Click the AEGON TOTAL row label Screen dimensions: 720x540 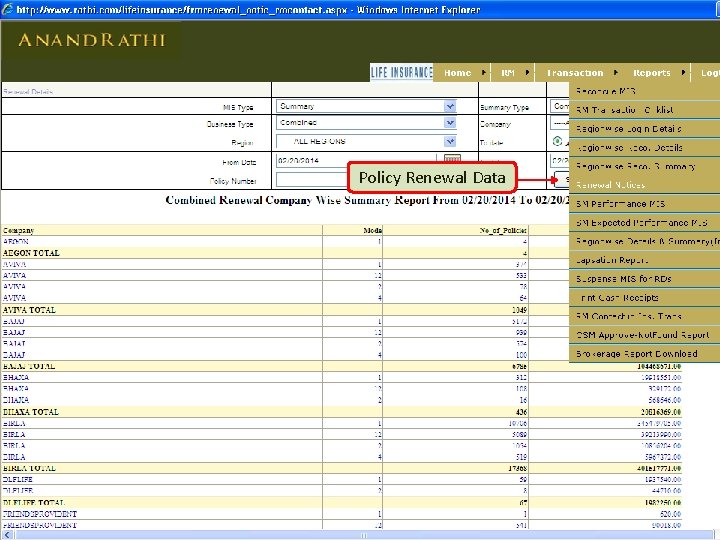click(31, 253)
